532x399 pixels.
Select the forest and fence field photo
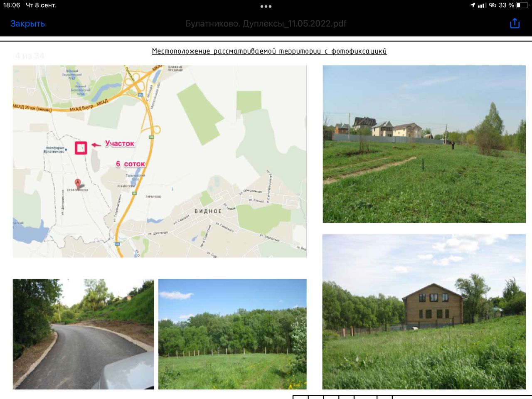point(232,334)
